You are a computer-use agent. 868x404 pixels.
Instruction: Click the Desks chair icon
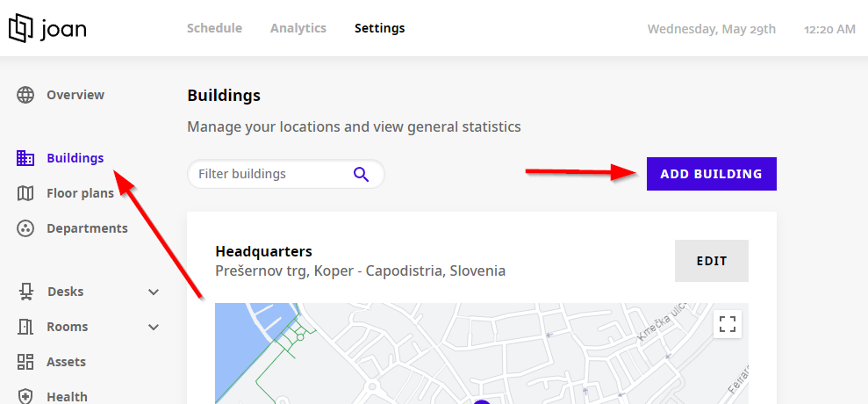click(25, 292)
